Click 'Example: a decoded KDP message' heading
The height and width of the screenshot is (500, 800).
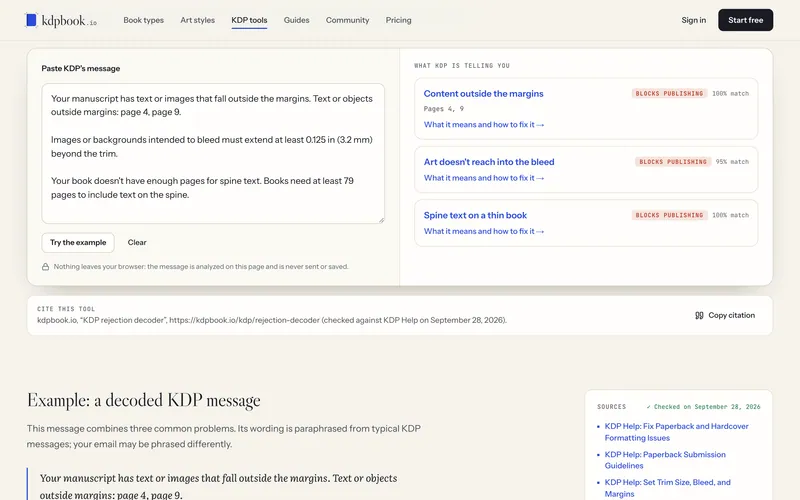pos(143,400)
